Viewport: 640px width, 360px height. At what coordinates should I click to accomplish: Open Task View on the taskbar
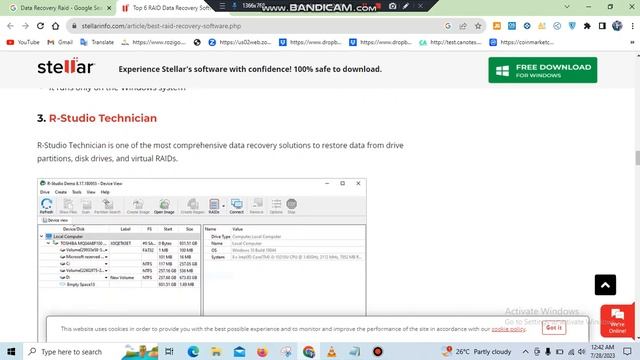(x=169, y=351)
